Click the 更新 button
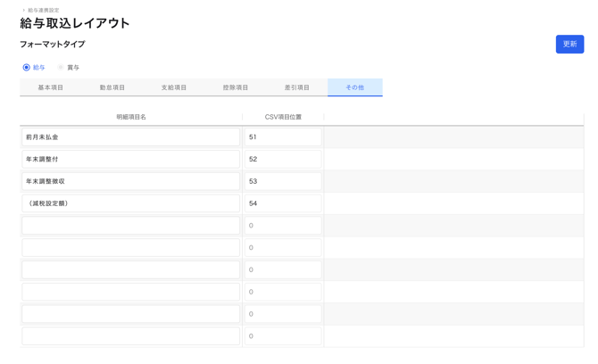 pos(569,44)
